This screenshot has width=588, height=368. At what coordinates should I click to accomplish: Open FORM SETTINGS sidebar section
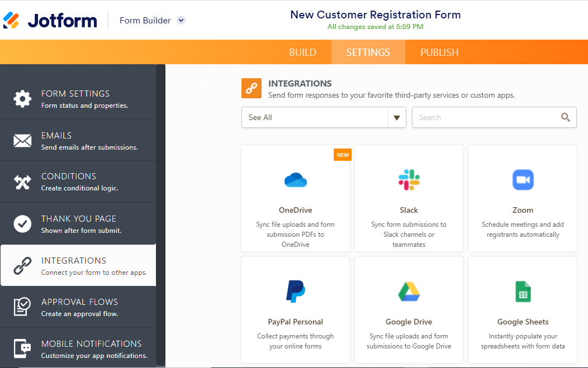pos(78,99)
